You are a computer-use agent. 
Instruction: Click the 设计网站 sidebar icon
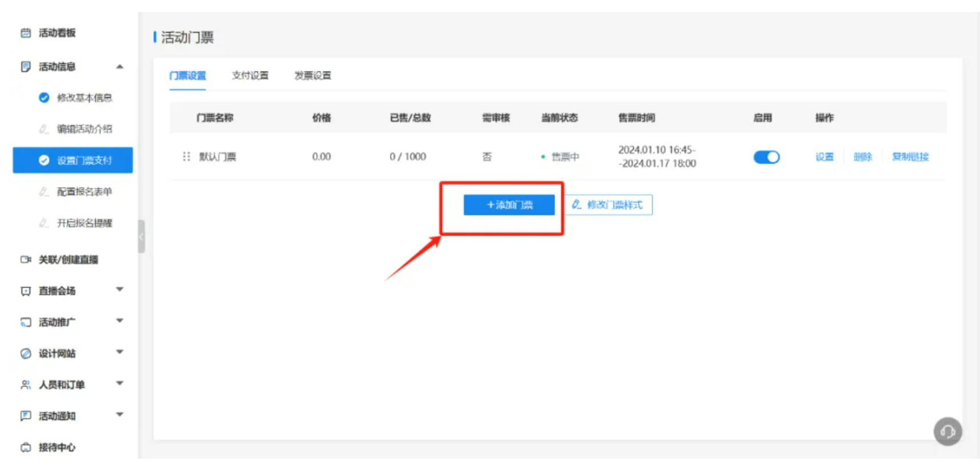click(26, 354)
